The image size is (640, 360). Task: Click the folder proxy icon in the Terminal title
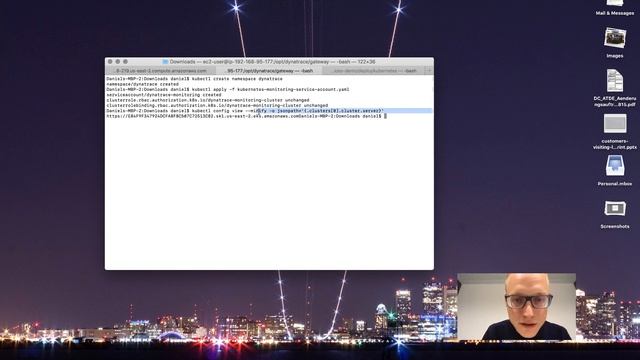tap(165, 62)
